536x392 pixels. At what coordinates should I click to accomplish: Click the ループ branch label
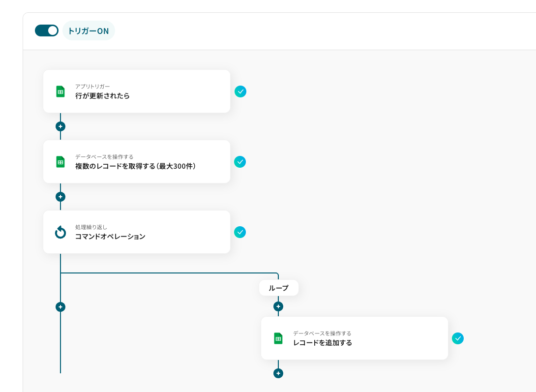[x=279, y=288]
